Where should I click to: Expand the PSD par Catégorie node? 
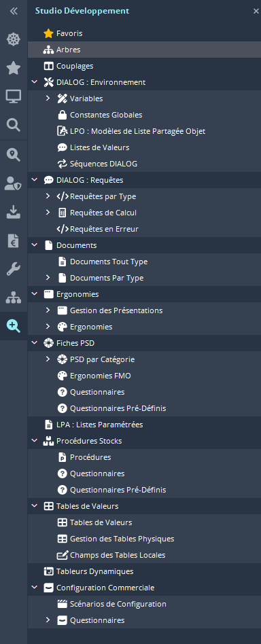tap(48, 359)
